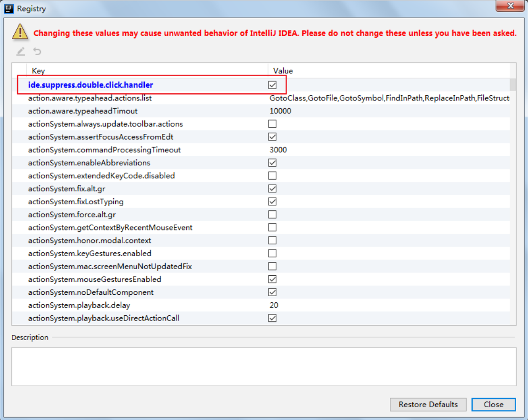Toggle actionSystem.playback.useDirectActionCall checkbox
This screenshot has width=528, height=420.
tap(272, 318)
